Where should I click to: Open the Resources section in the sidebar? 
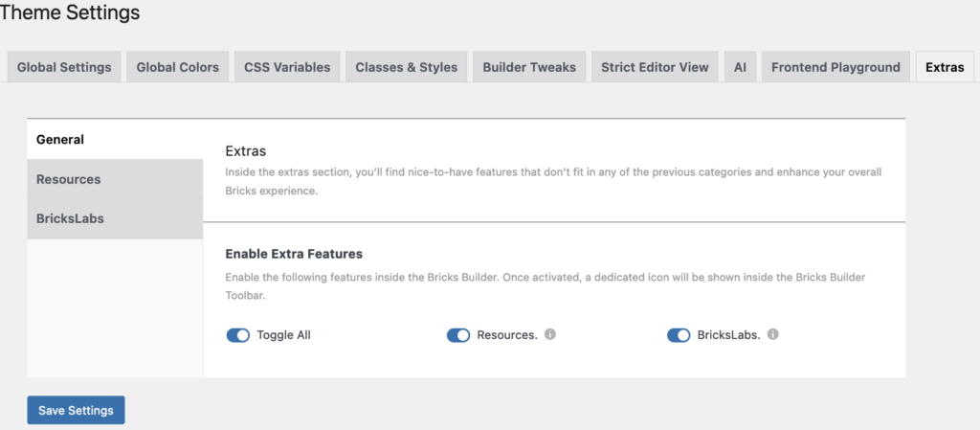pos(68,179)
